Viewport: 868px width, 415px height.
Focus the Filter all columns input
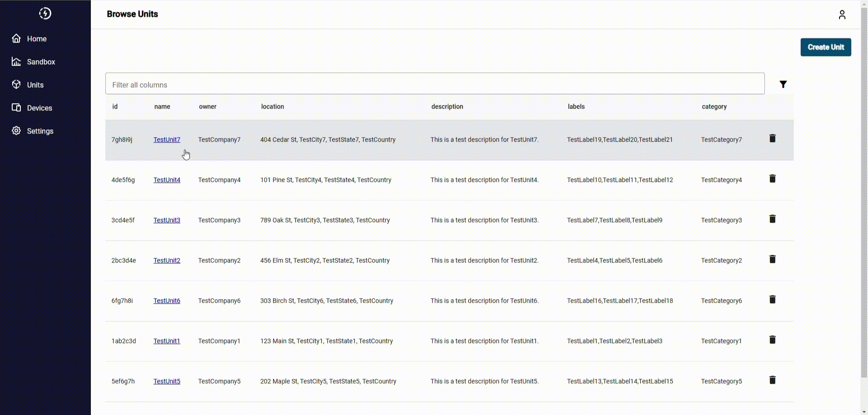click(435, 84)
